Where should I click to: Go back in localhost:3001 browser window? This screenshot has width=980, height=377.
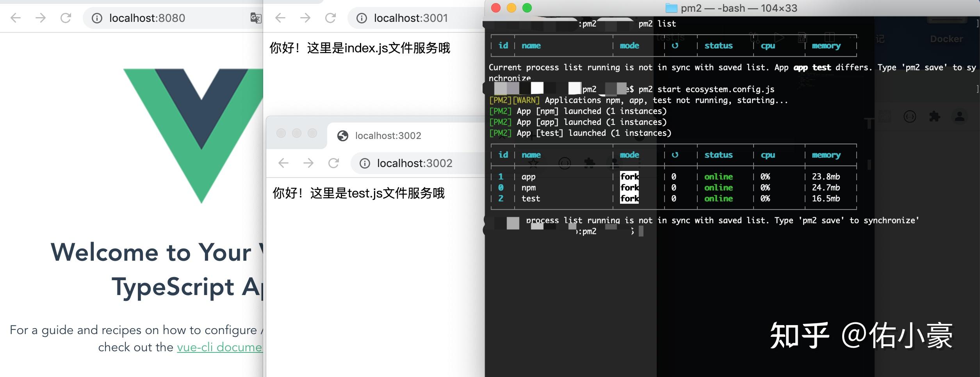click(280, 18)
